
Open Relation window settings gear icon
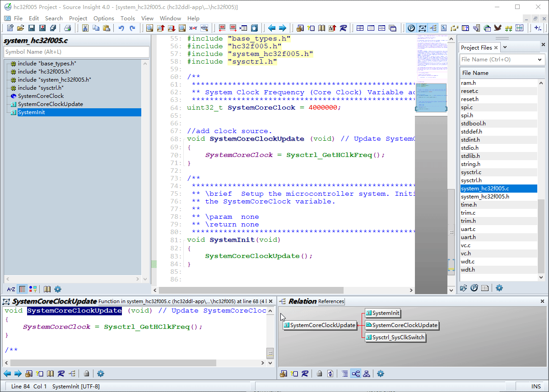[x=381, y=374]
